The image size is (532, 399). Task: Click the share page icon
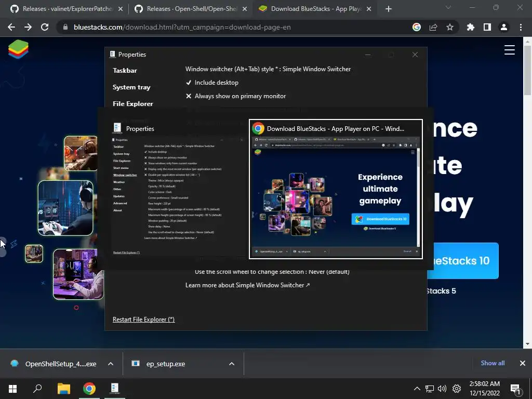tap(433, 27)
